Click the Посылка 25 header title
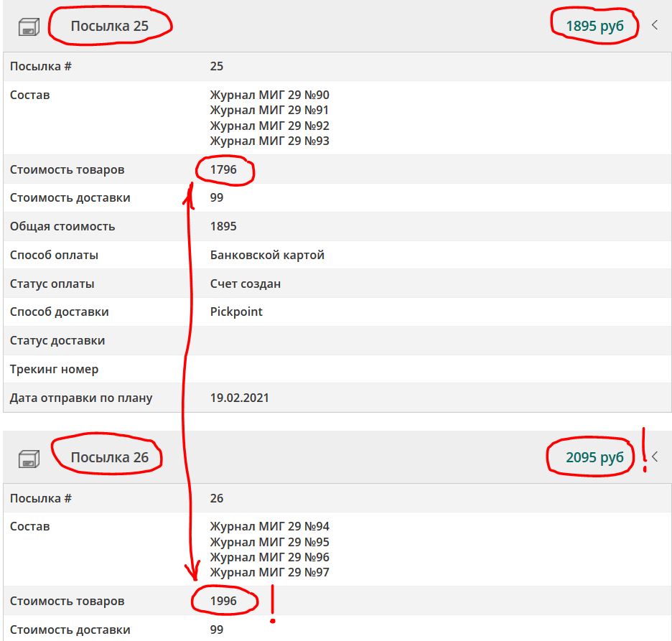The height and width of the screenshot is (641, 672). click(109, 26)
